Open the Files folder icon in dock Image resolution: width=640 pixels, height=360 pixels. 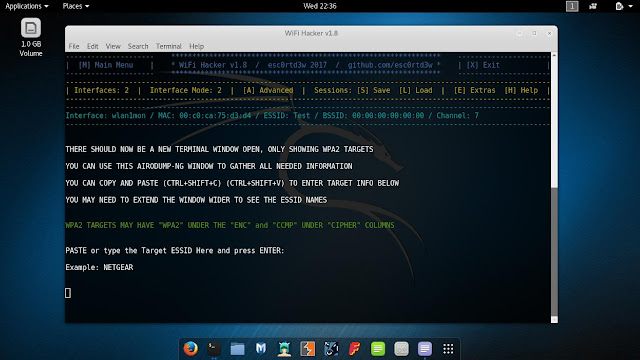pyautogui.click(x=237, y=349)
